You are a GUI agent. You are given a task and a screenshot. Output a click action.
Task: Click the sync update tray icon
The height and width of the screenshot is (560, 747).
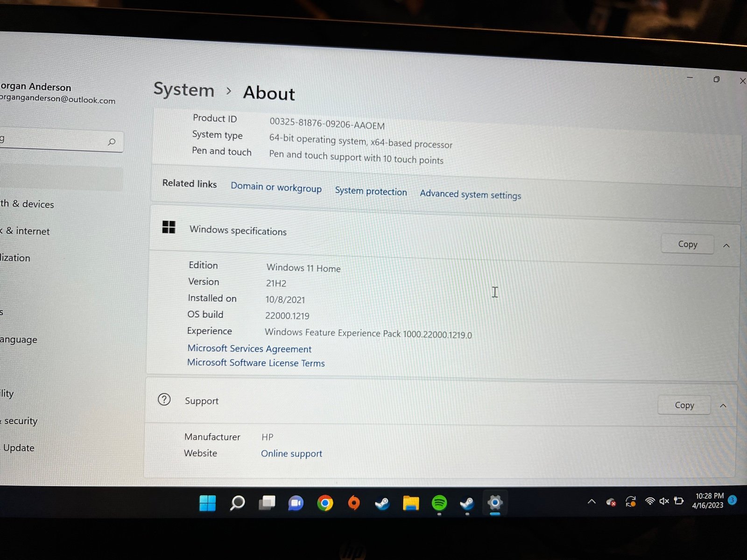(631, 502)
